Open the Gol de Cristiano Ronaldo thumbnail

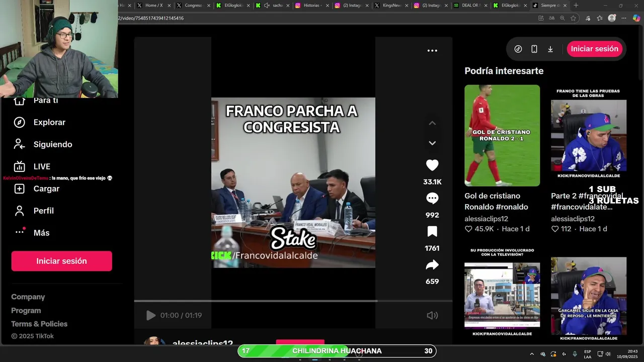[x=502, y=135]
